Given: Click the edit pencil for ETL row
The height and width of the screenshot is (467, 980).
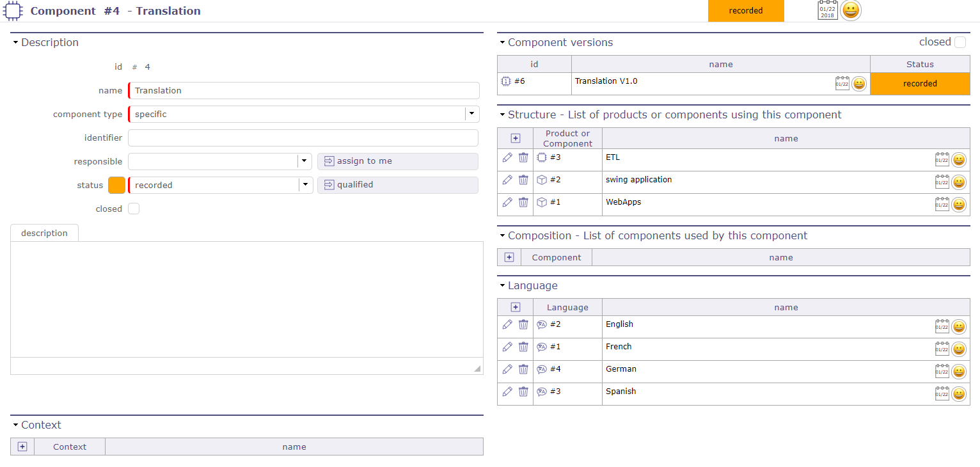Looking at the screenshot, I should (507, 157).
